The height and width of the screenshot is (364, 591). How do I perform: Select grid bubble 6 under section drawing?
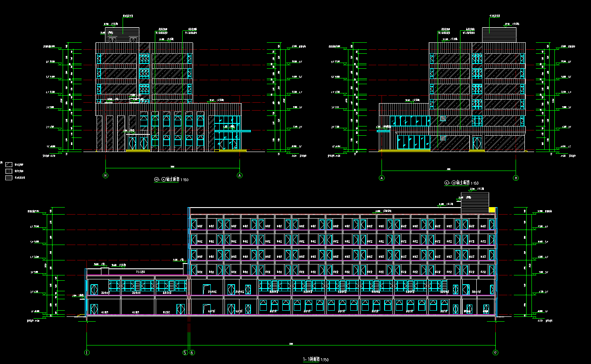tap(192, 352)
